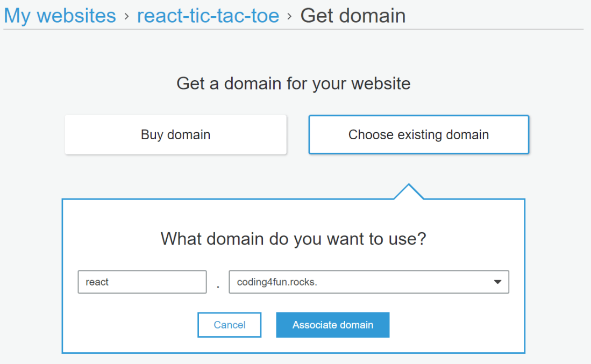Choose Buy domain instead of existing
The width and height of the screenshot is (591, 364).
175,134
